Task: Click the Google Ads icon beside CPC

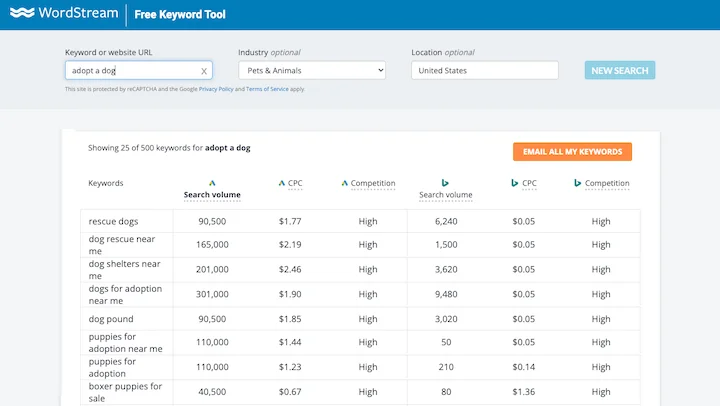Action: pos(282,183)
